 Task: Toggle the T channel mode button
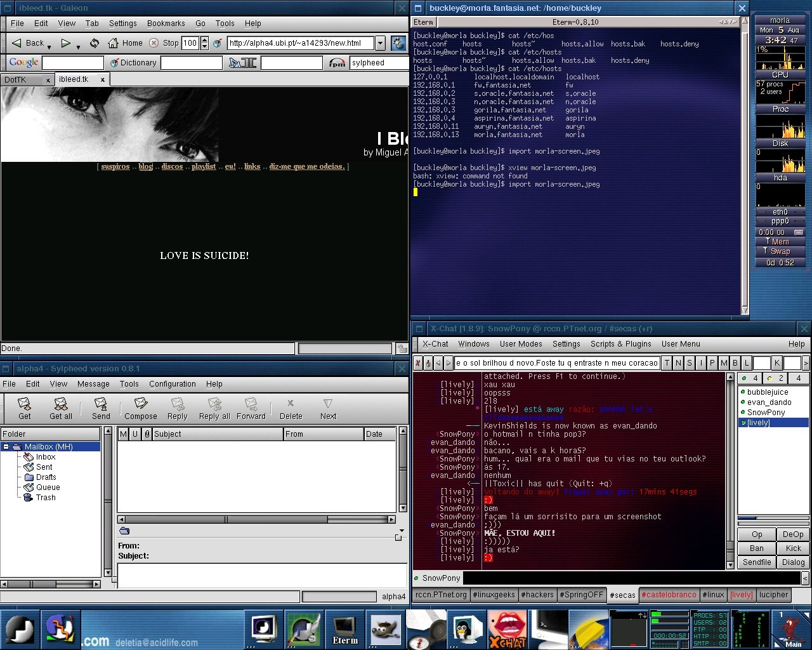coord(667,363)
